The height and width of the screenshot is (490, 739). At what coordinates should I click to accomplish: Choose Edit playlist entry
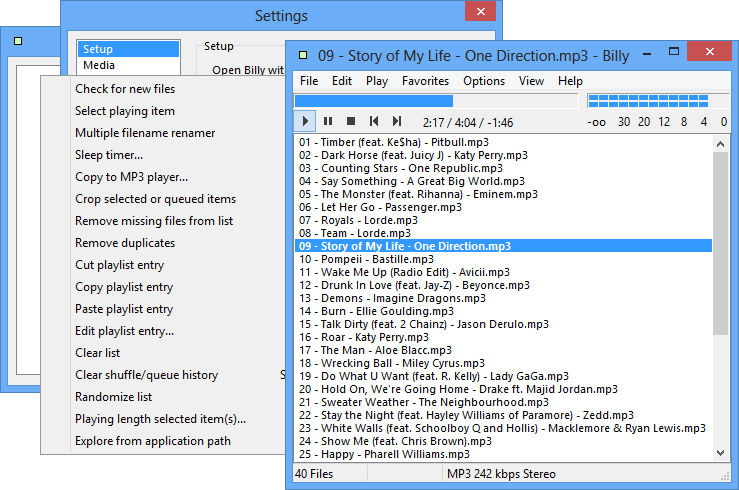click(124, 331)
